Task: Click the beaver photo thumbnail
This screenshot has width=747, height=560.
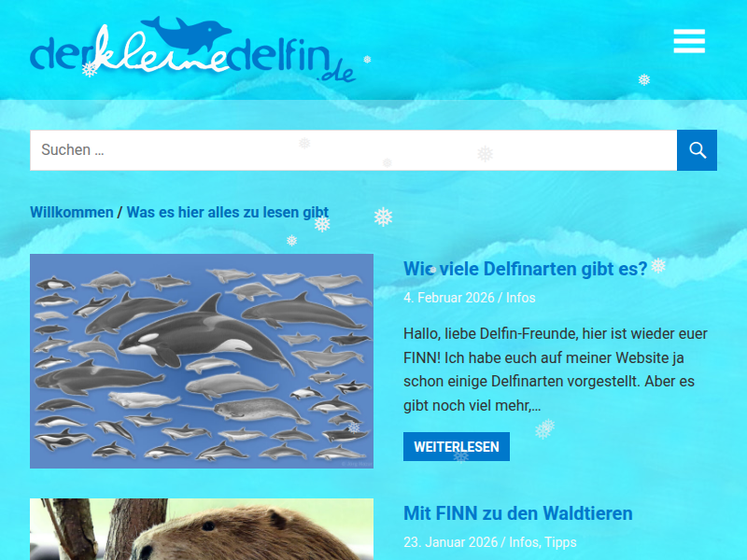Action: coord(202,529)
